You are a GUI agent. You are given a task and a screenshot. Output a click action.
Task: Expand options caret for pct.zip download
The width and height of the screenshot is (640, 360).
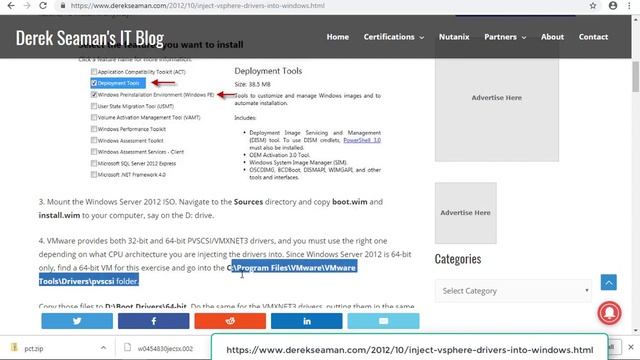[103, 348]
